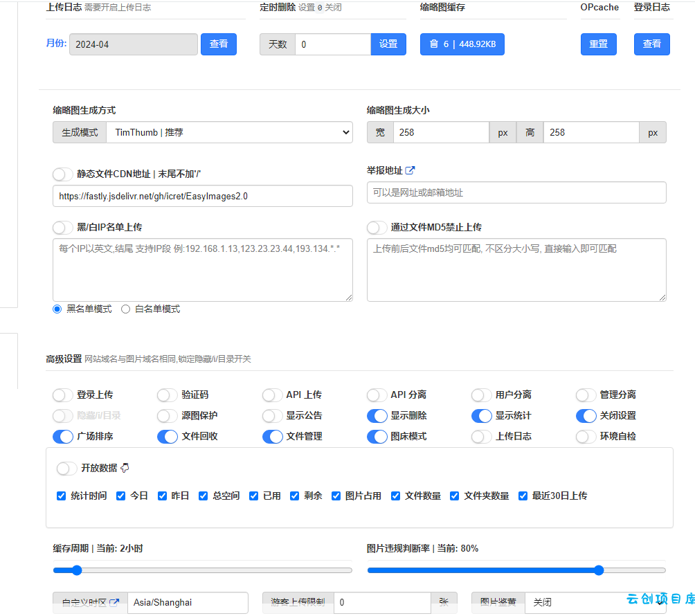Screen dimensions: 695x616
Task: Click the Asia/Shanghai timezone field
Action: 188,602
